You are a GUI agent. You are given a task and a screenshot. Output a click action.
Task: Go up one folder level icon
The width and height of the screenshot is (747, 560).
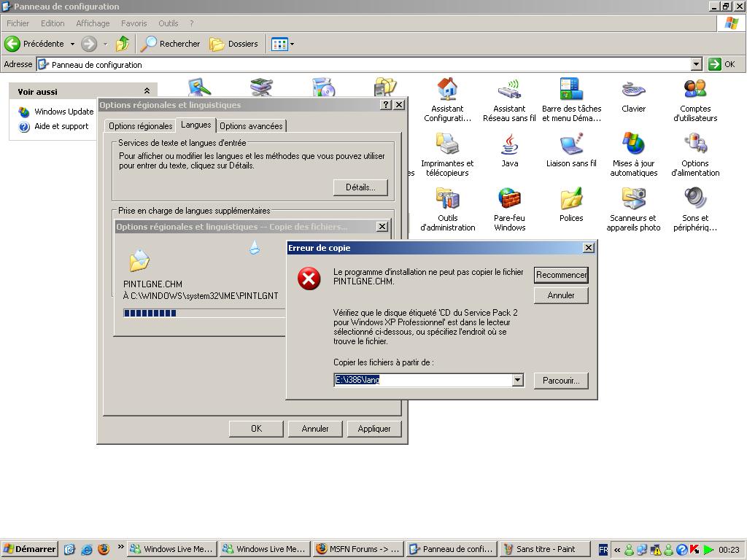click(x=123, y=44)
